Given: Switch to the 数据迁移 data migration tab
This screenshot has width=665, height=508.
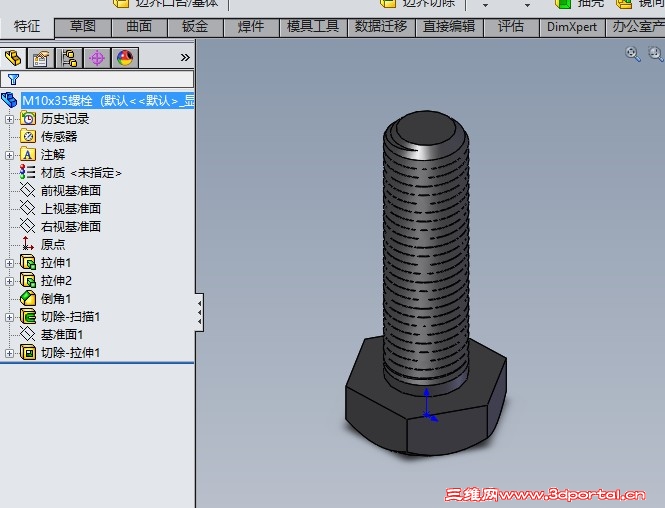Looking at the screenshot, I should 381,27.
